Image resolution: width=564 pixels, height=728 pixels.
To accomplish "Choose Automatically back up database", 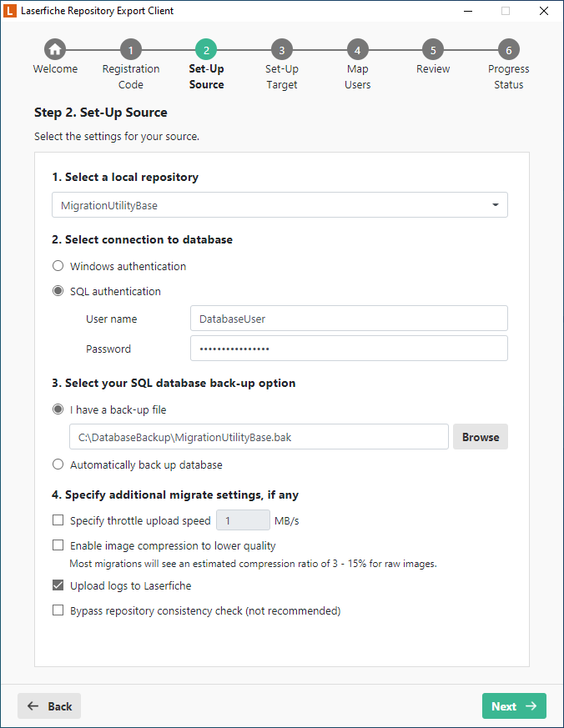I will (58, 464).
